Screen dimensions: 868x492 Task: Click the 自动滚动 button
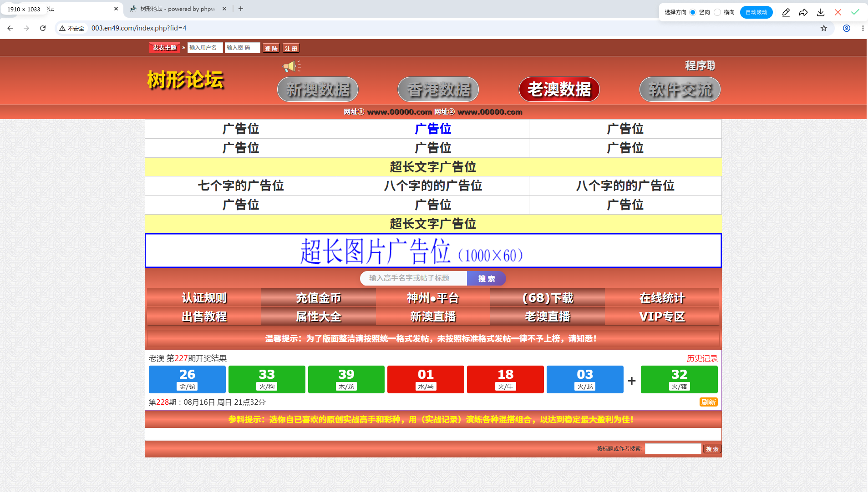(x=756, y=12)
